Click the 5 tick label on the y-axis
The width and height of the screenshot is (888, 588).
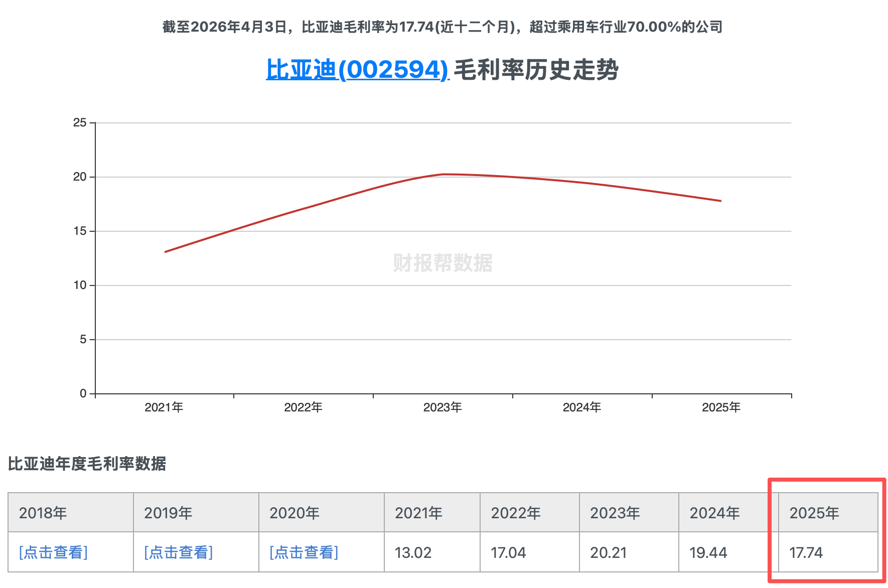[83, 339]
